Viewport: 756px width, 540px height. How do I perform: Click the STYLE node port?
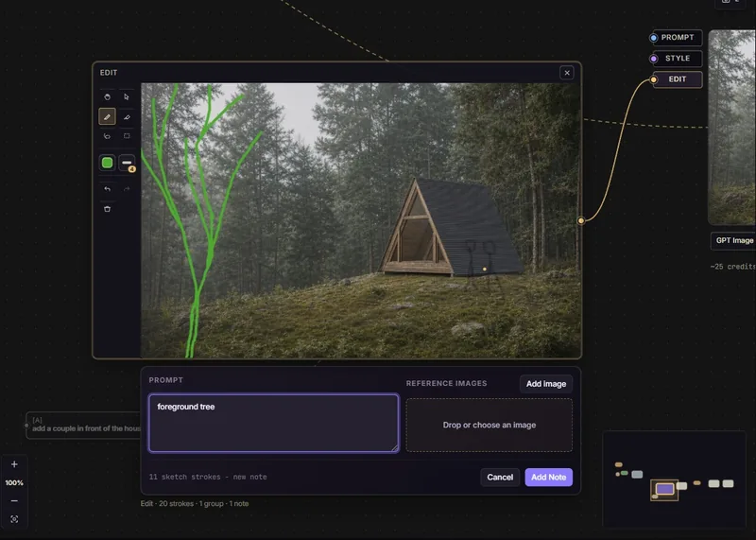point(677,59)
